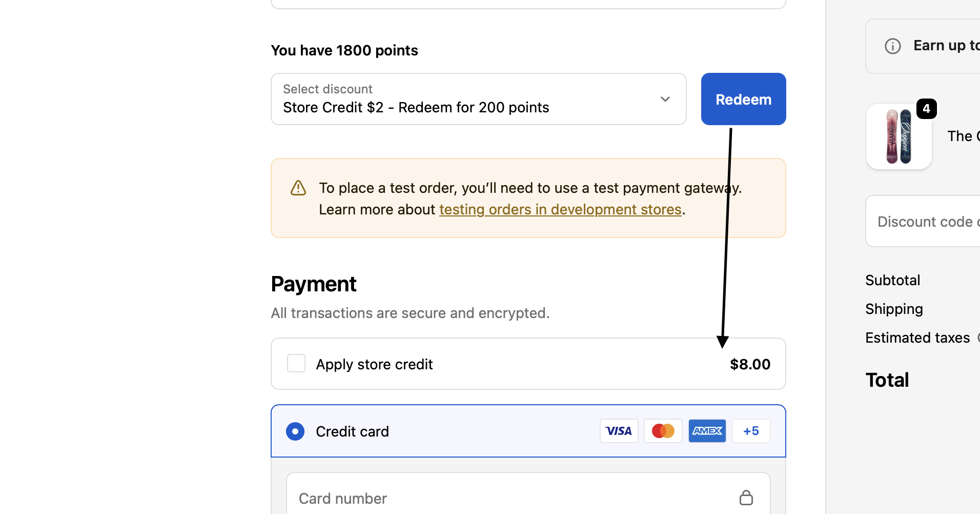
Task: Open the testing orders in development stores link
Action: pos(560,210)
